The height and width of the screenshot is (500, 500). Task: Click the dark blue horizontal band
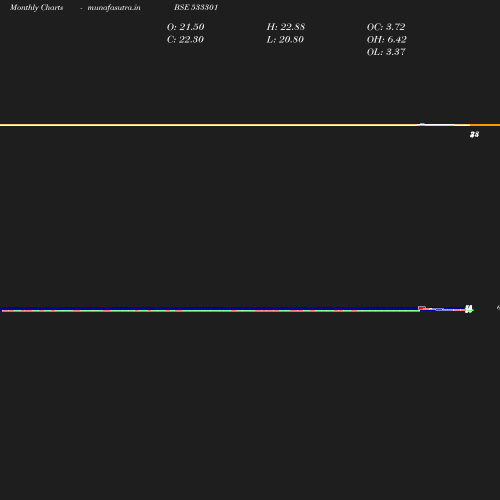(209, 308)
